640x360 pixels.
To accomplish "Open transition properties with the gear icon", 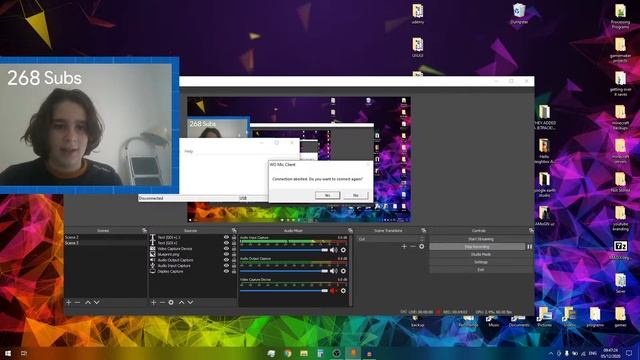I will coord(422,246).
